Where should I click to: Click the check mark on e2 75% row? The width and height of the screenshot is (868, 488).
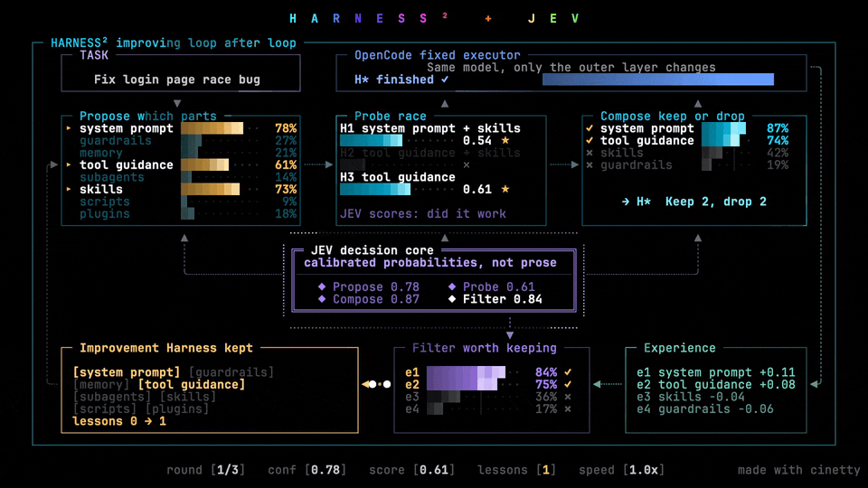pos(568,385)
